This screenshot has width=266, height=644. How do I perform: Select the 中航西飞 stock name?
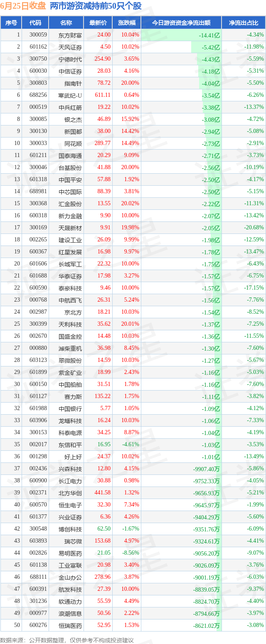(x=70, y=300)
